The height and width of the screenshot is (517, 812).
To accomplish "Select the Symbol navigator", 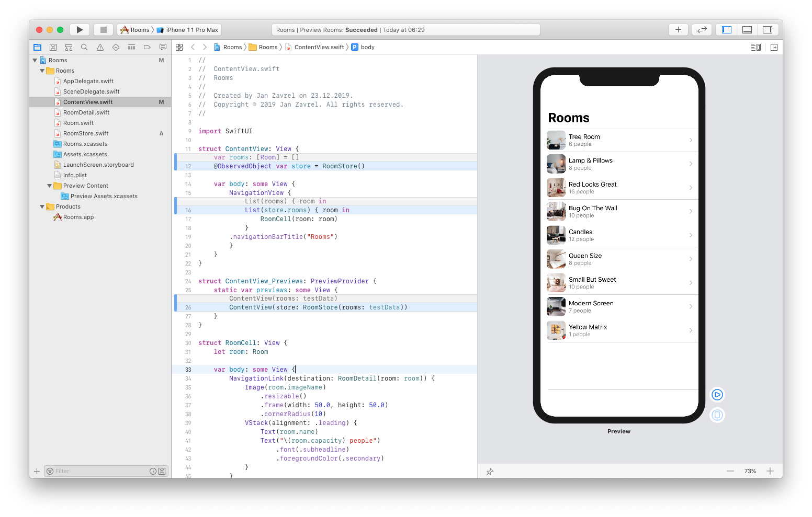I will coord(69,47).
